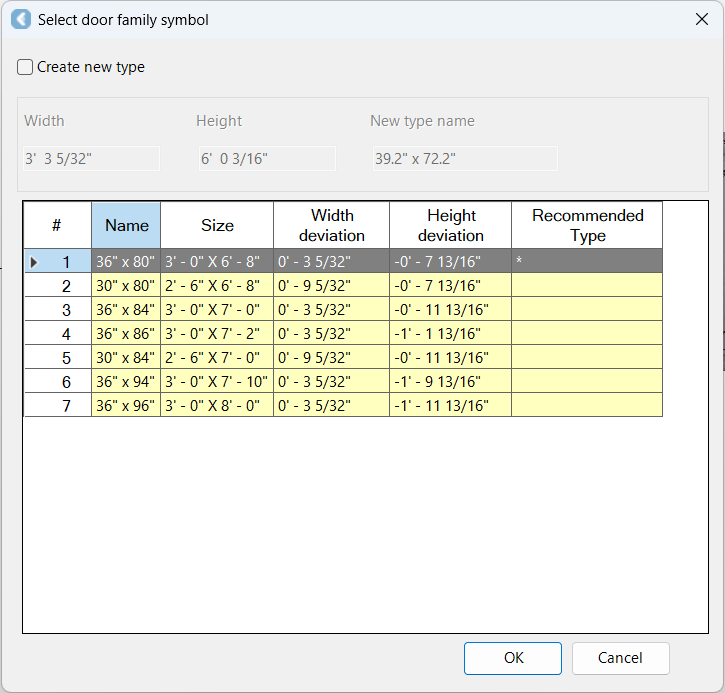The width and height of the screenshot is (725, 693).
Task: Pick the 36" x 96" door row
Action: tap(126, 405)
